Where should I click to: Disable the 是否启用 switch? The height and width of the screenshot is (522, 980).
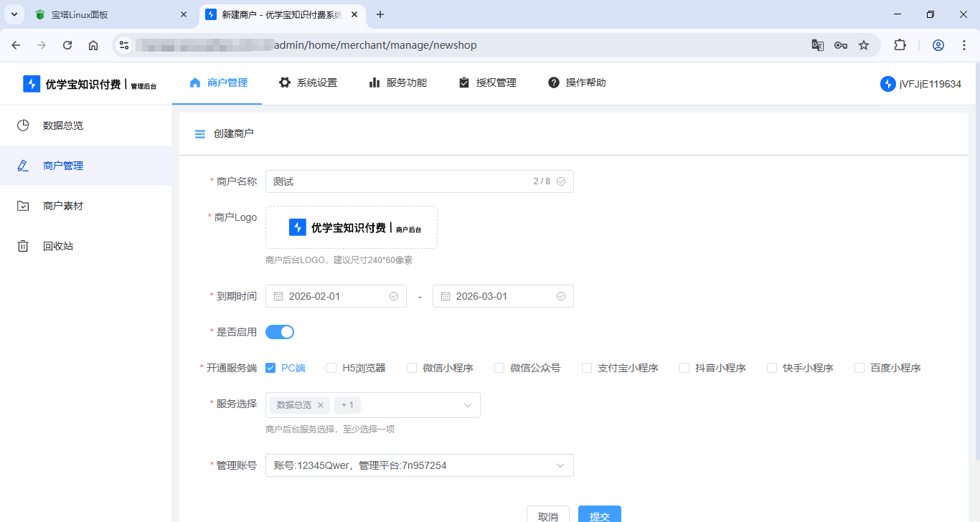tap(280, 331)
